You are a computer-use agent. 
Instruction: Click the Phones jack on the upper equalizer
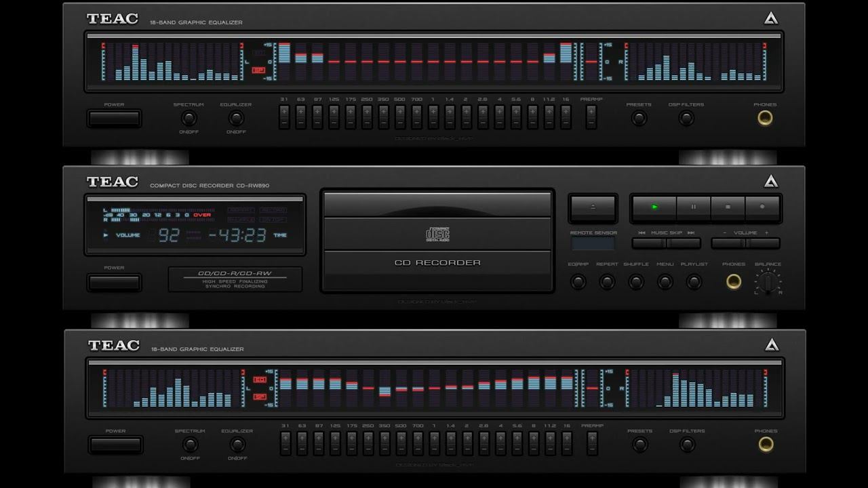click(x=765, y=118)
